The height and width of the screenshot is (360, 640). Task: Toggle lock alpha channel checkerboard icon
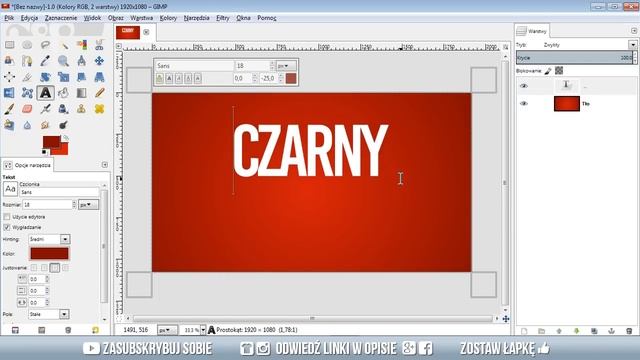coord(559,71)
